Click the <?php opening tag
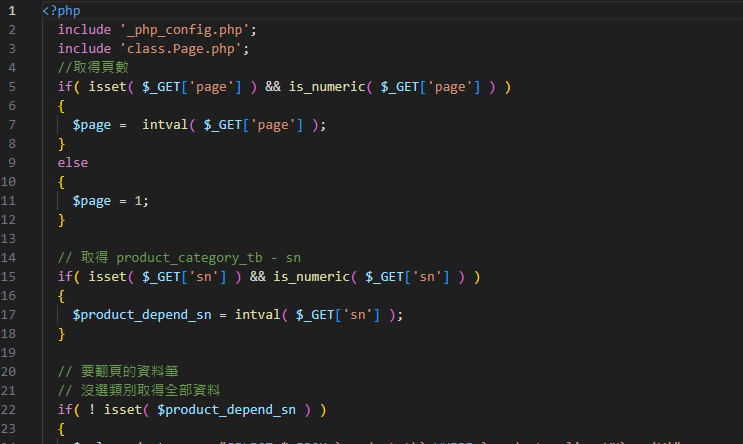Image resolution: width=743 pixels, height=444 pixels. [61, 10]
